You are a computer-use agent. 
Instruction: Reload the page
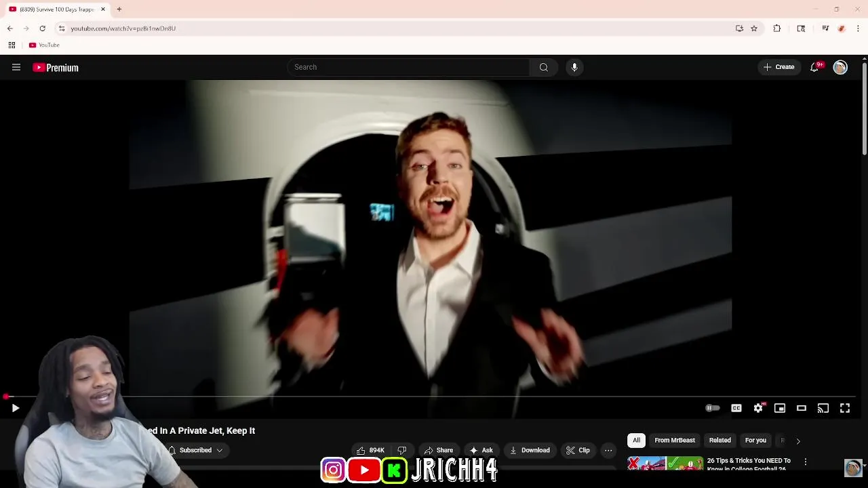tap(43, 28)
